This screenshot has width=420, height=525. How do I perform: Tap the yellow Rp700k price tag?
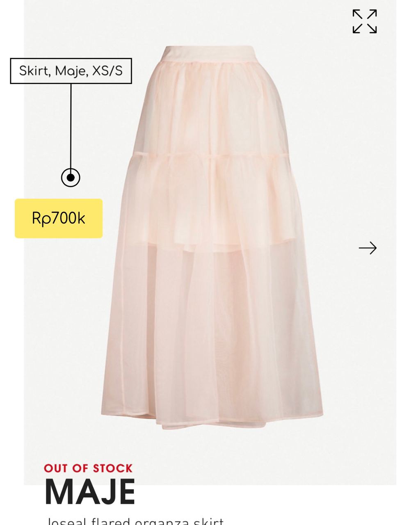59,218
